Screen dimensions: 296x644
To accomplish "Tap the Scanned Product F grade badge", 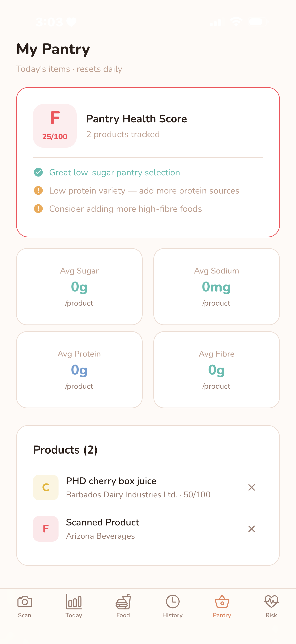I will click(46, 529).
